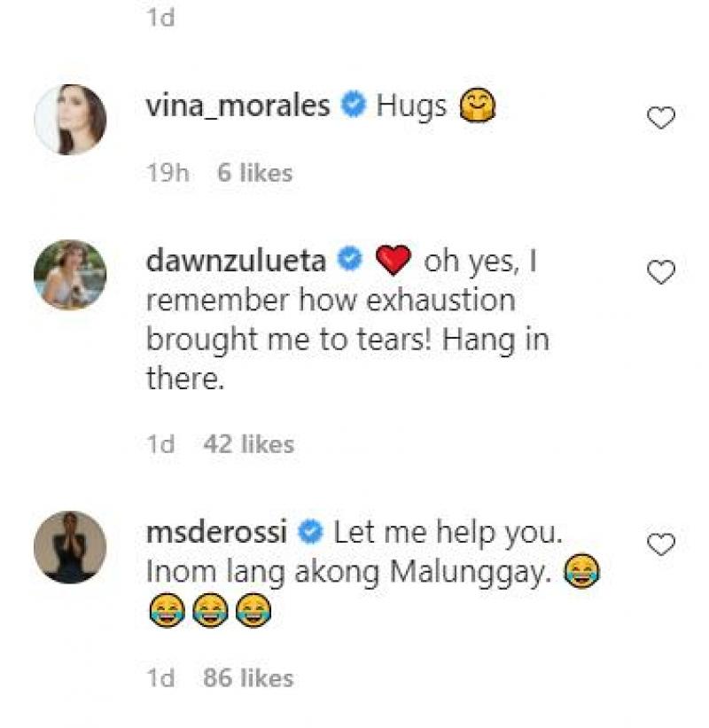Viewport: 709px width, 728px height.
Task: Show the "42 likes" list
Action: (248, 444)
